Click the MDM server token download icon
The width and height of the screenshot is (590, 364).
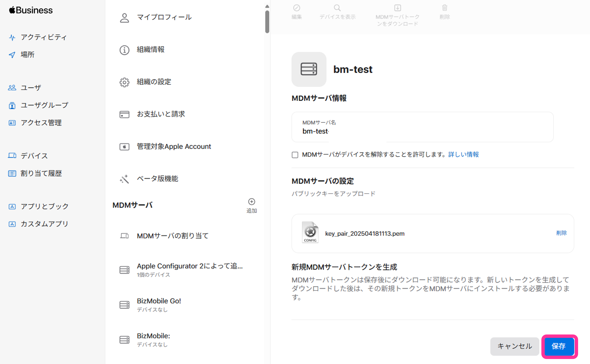[x=397, y=8]
